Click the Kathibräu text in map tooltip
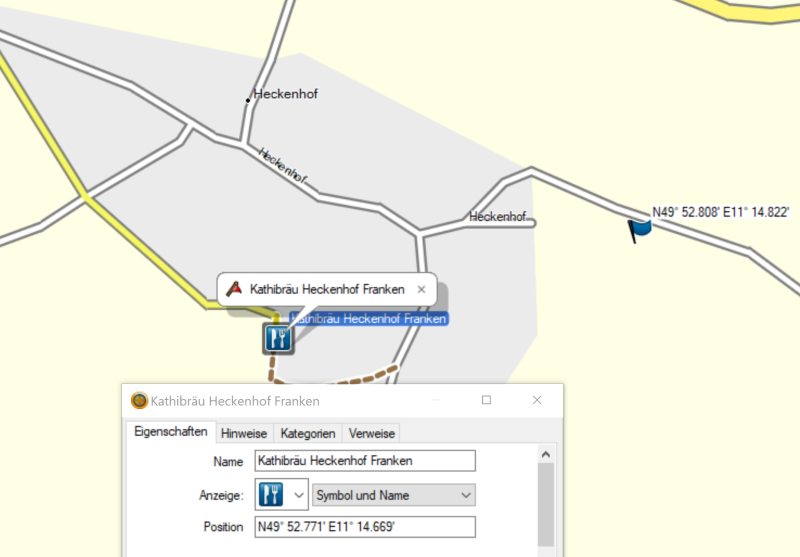This screenshot has height=557, width=800. tap(327, 290)
